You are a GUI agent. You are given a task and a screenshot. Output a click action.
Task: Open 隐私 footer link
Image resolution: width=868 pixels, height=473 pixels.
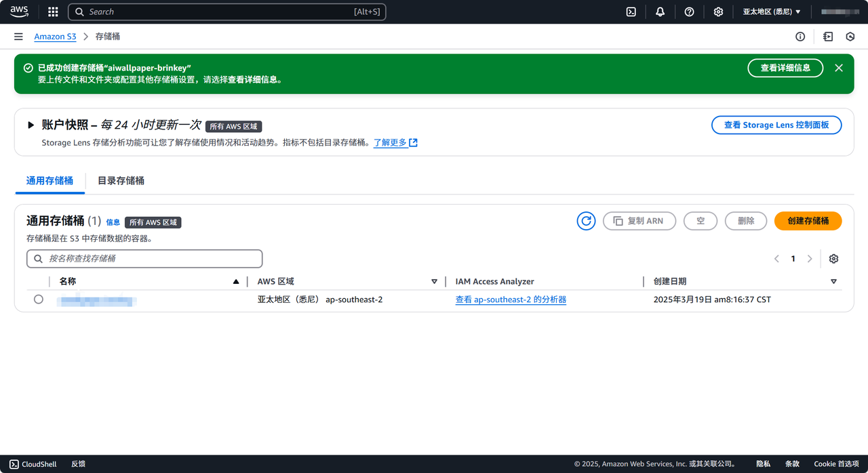763,464
